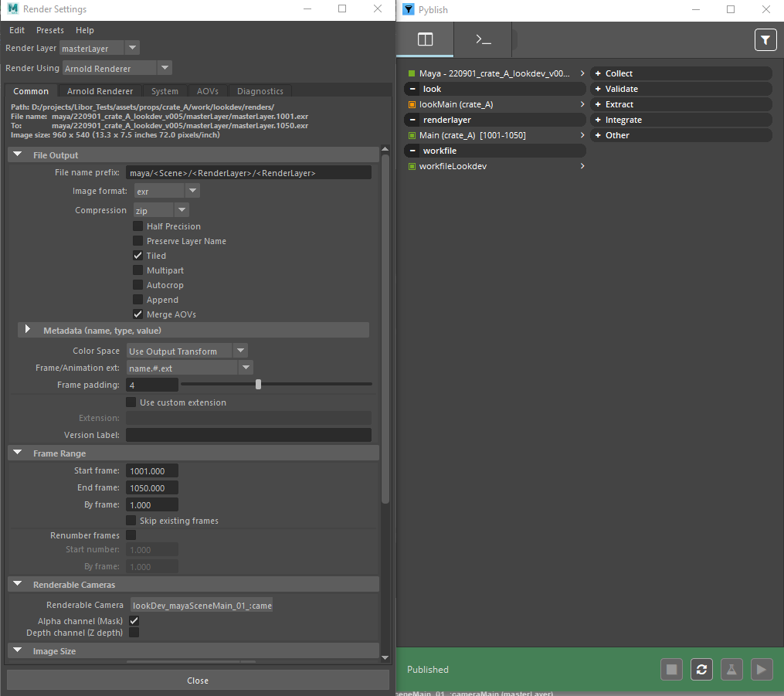
Task: Click the Pyblish validate flask icon
Action: pyautogui.click(x=731, y=669)
